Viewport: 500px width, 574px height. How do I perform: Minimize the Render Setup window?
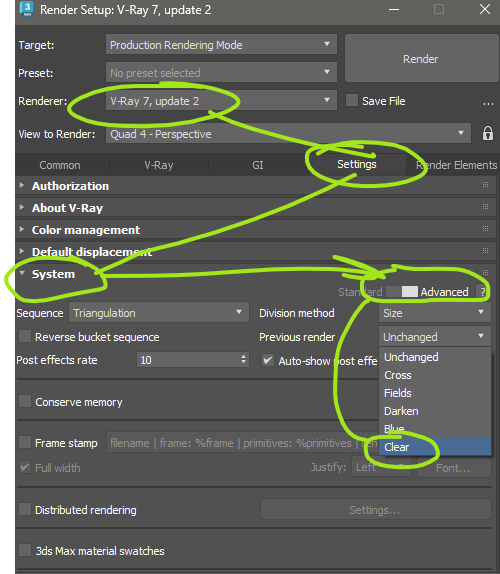[x=394, y=9]
